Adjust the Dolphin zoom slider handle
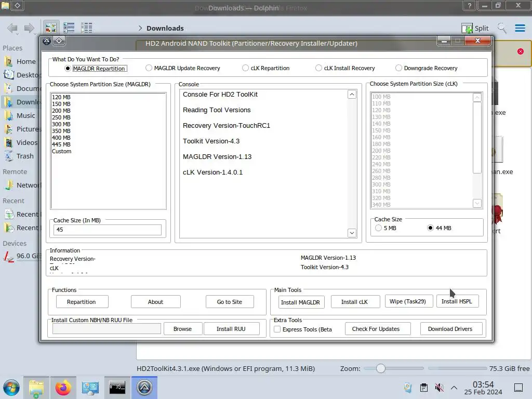Image resolution: width=532 pixels, height=399 pixels. coord(381,368)
